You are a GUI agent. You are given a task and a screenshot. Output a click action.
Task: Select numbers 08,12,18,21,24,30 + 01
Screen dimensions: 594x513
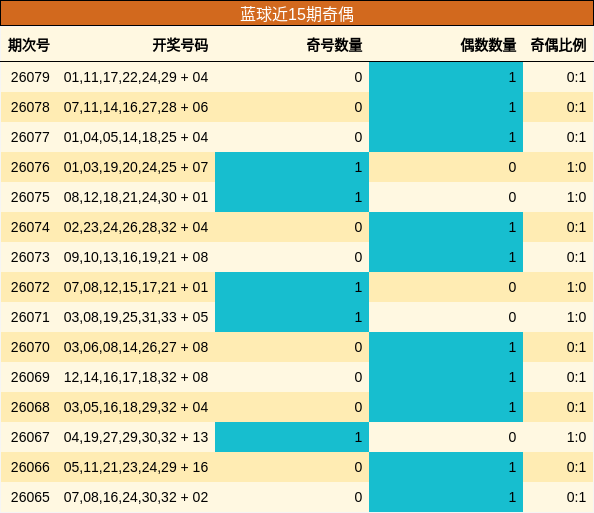pos(136,197)
